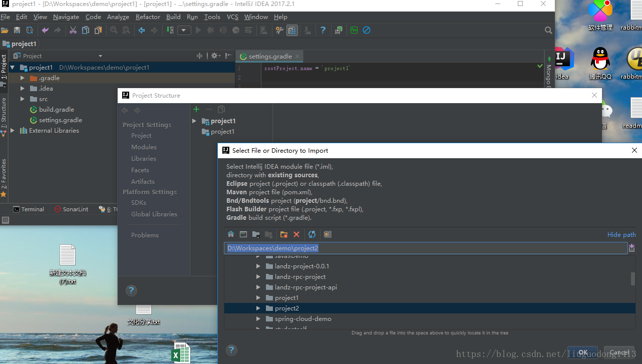This screenshot has height=364, width=642.
Task: Click the Help button in Import dialog
Action: tap(231, 350)
